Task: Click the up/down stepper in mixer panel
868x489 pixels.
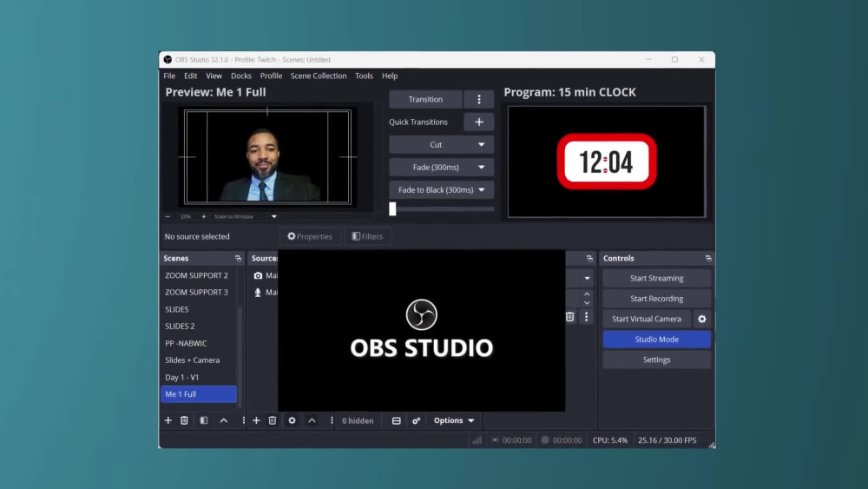Action: coord(587,299)
